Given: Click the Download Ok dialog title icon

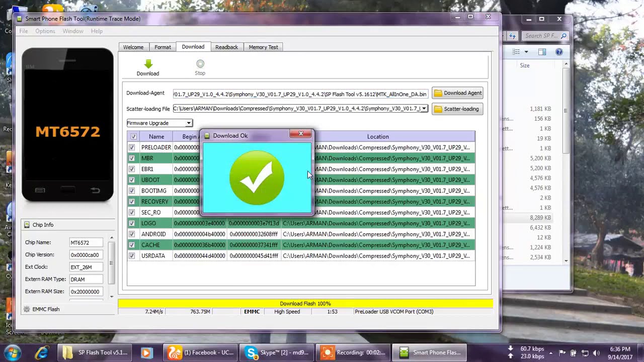Looking at the screenshot, I should point(207,136).
